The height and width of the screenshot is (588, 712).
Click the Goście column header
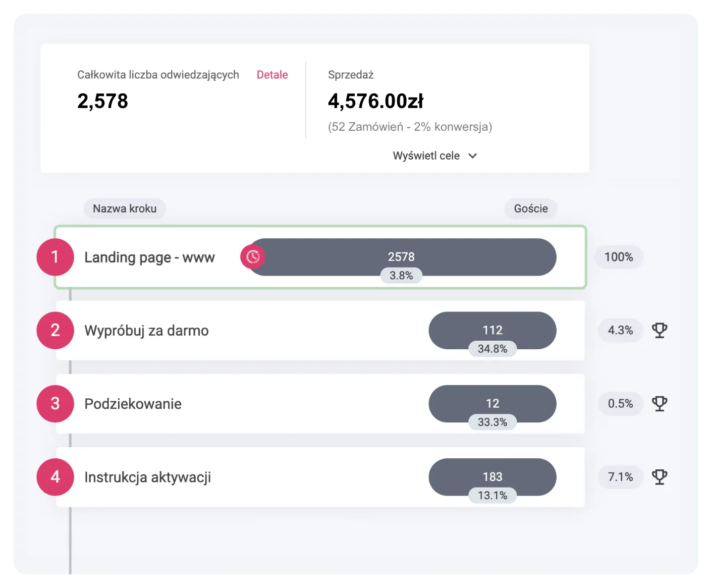tap(531, 208)
